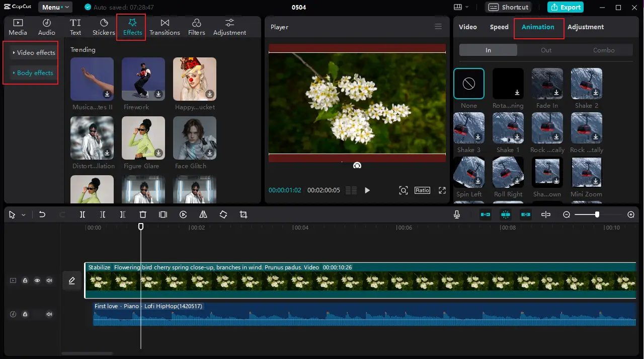644x359 pixels.
Task: Open the Menu dropdown
Action: click(x=55, y=7)
